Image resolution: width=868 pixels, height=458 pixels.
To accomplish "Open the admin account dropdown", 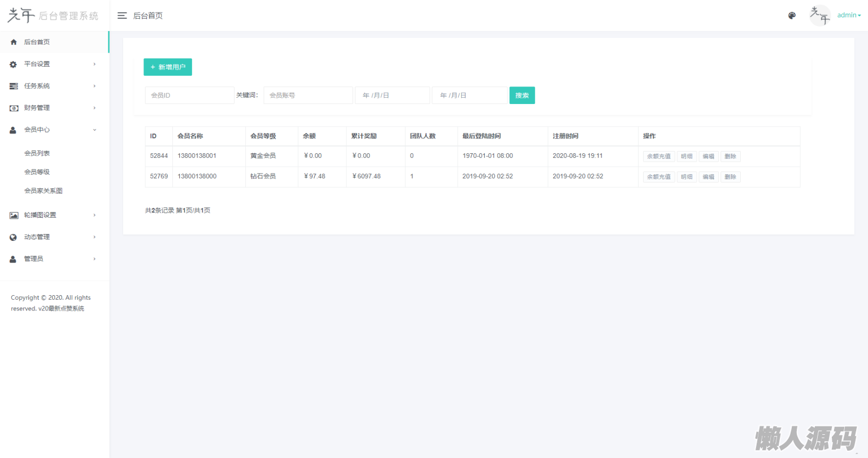I will (x=849, y=15).
